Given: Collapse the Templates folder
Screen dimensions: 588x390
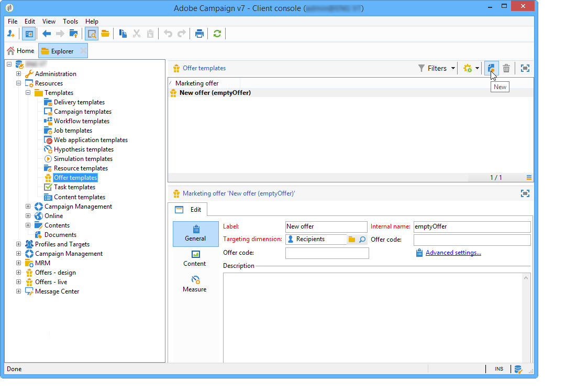Looking at the screenshot, I should point(28,92).
